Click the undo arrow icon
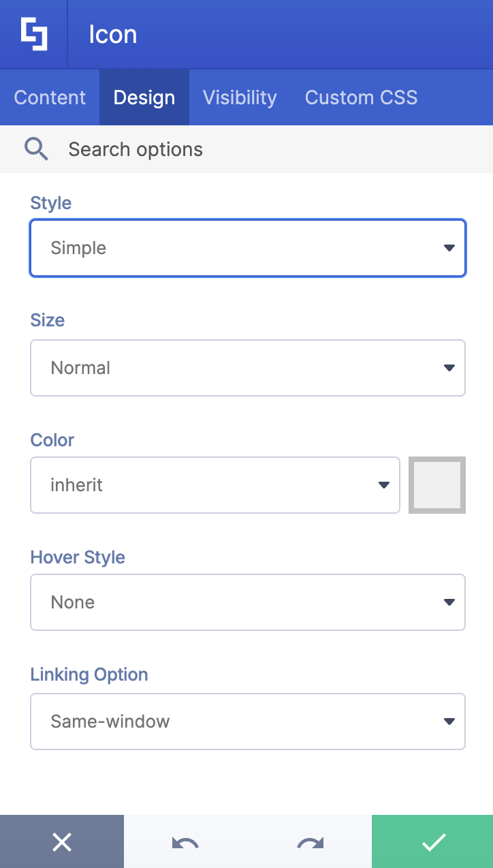The height and width of the screenshot is (868, 493). pos(185,841)
